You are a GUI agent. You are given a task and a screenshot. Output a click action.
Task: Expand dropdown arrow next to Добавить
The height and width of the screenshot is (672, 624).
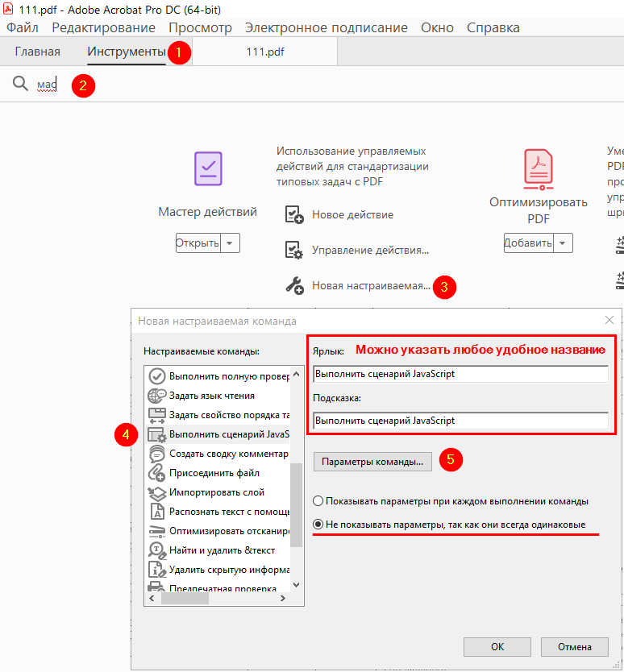[x=564, y=243]
